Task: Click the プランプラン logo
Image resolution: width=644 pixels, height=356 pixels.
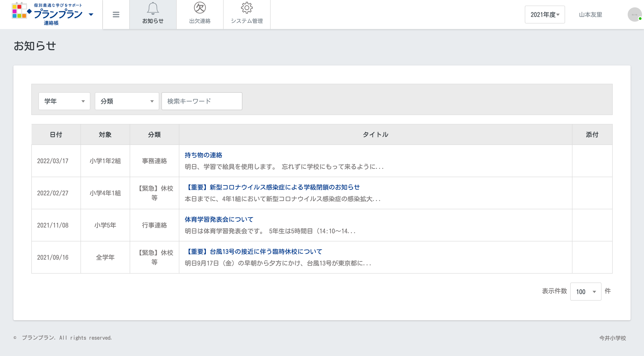Action: pos(47,14)
